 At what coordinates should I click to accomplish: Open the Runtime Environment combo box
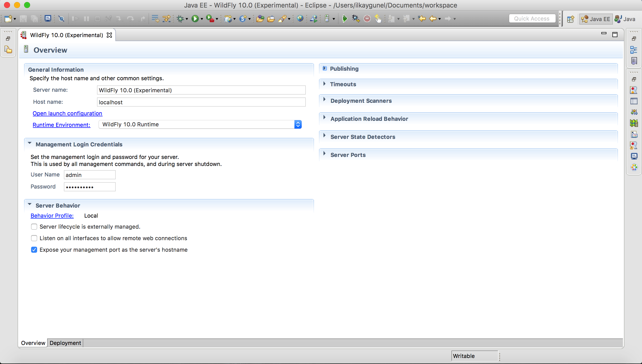coord(200,124)
